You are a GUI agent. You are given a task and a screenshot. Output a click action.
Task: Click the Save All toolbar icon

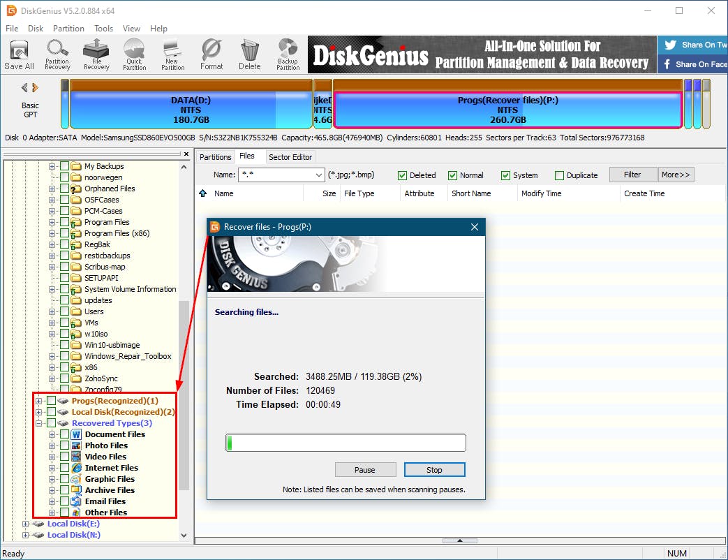click(19, 54)
